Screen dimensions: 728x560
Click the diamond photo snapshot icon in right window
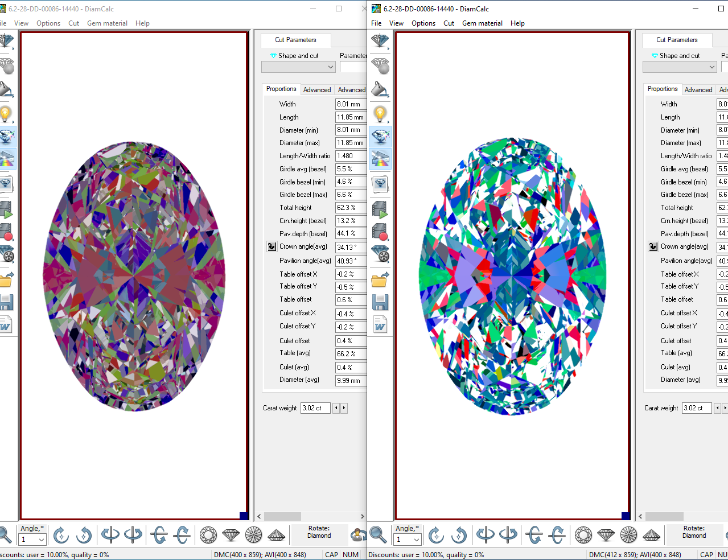coord(380,183)
